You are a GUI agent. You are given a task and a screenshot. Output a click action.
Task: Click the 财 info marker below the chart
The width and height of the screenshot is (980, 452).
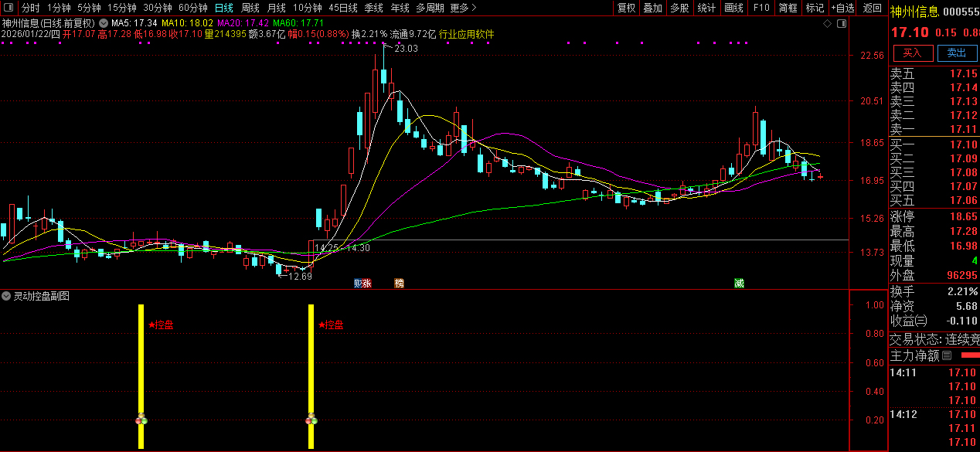(x=358, y=284)
